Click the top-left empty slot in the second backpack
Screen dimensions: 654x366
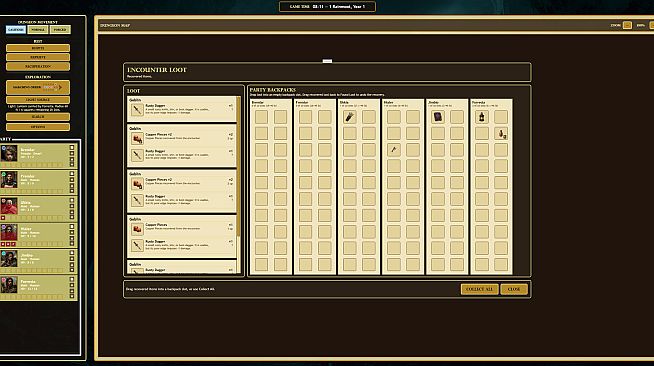pos(305,117)
